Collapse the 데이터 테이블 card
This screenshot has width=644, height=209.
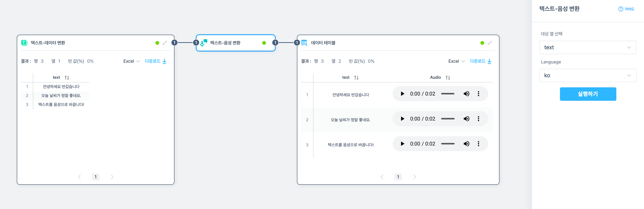tap(490, 43)
